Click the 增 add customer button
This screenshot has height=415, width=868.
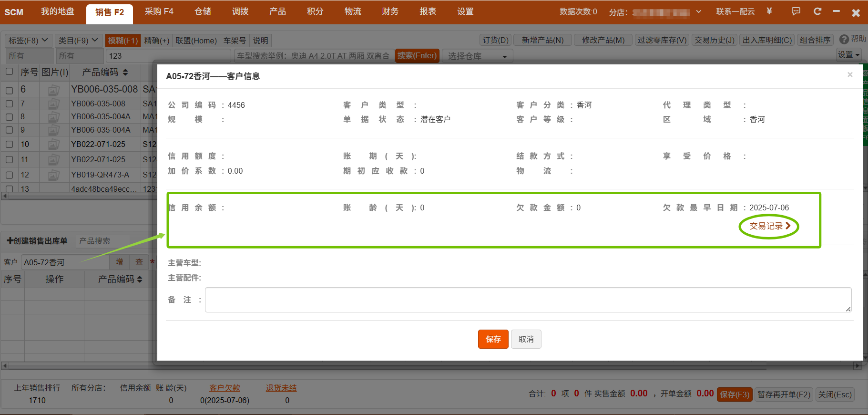[x=119, y=262]
